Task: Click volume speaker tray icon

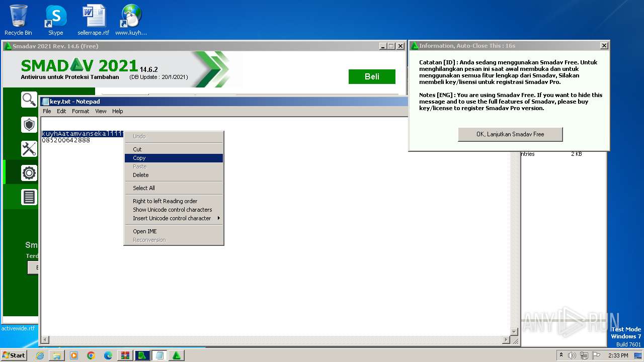Action: click(572, 355)
